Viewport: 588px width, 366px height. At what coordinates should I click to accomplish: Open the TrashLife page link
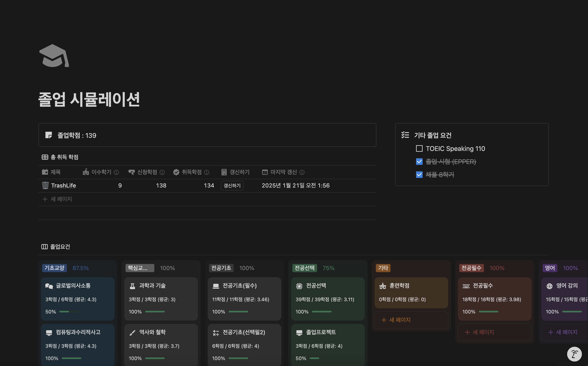pos(64,186)
